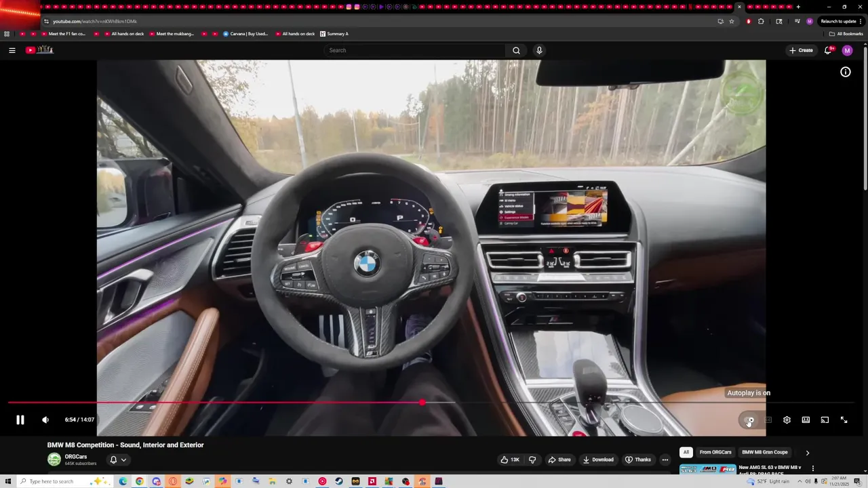Select the All filter chip
This screenshot has width=868, height=488.
(686, 452)
